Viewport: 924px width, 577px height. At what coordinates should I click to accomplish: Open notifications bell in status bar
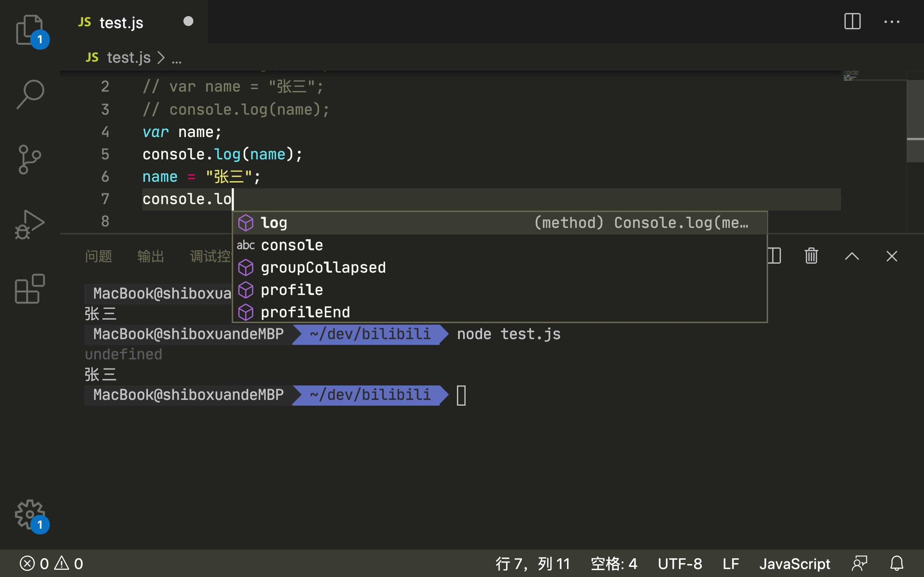tap(897, 563)
